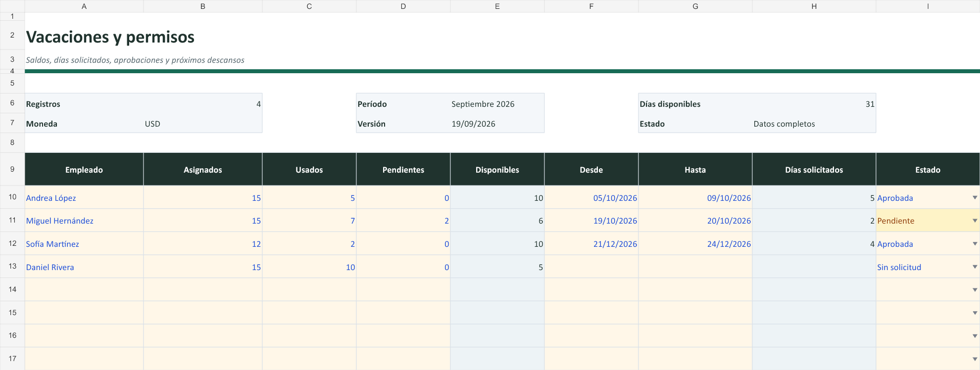Click the 'Días solicitados' header cell
Screen dimensions: 980x370
point(814,169)
